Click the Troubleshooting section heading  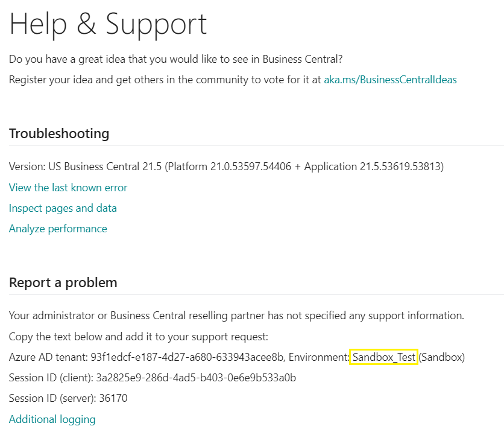[59, 133]
